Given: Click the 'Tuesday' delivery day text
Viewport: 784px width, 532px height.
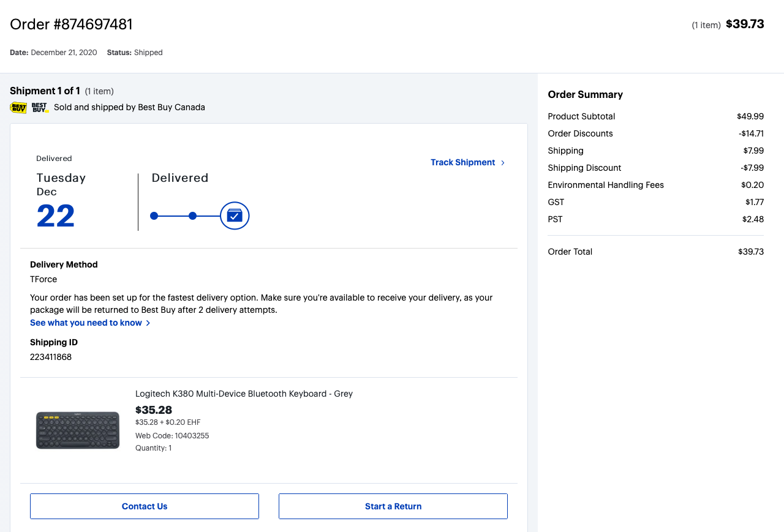Looking at the screenshot, I should (61, 178).
